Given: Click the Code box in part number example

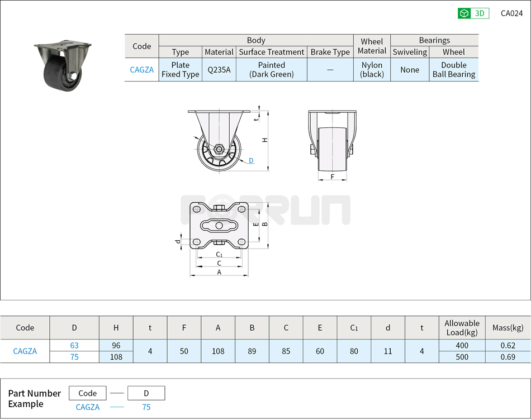Looking at the screenshot, I should (88, 393).
